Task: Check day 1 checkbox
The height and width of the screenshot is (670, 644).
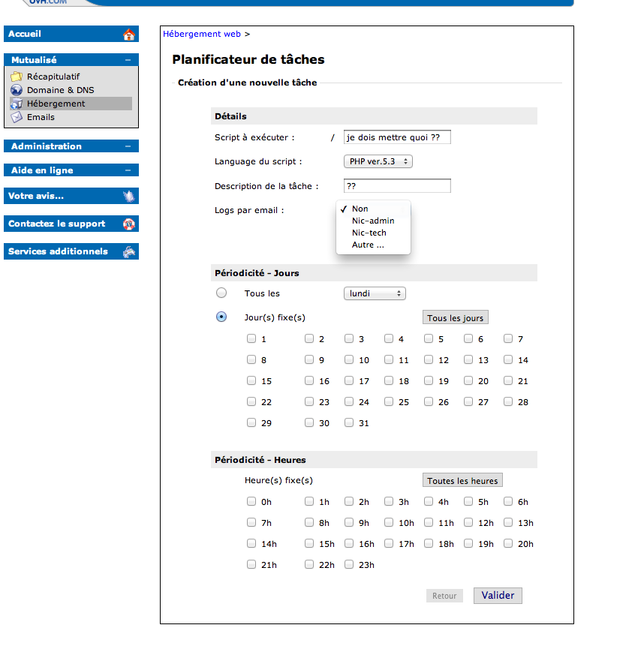Action: [x=251, y=338]
